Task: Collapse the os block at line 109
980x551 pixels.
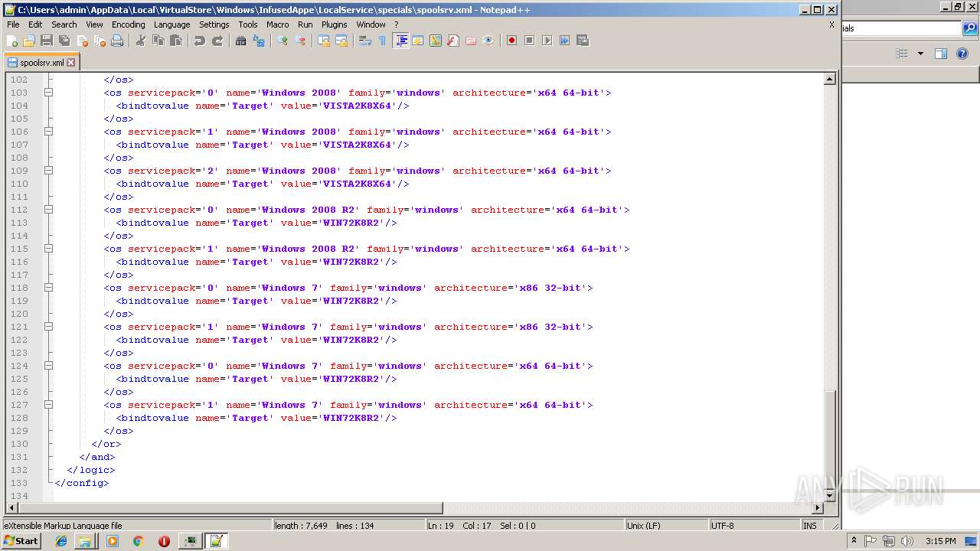Action: tap(48, 171)
